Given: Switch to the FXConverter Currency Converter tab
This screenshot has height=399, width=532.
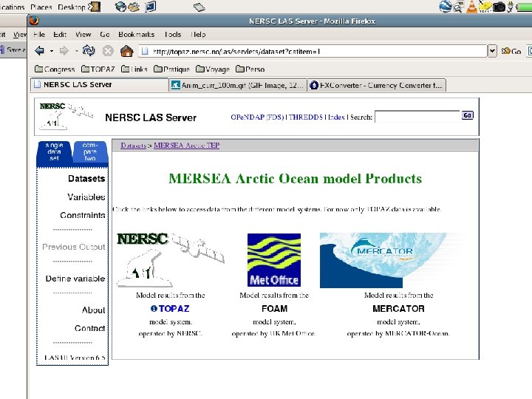Looking at the screenshot, I should (377, 85).
